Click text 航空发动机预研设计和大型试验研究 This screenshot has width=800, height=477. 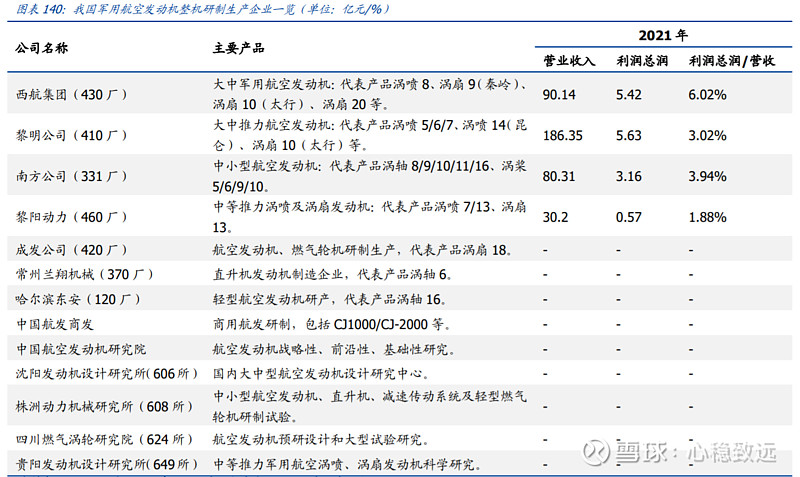point(321,439)
